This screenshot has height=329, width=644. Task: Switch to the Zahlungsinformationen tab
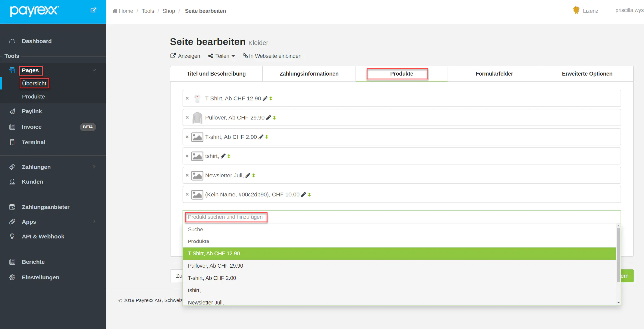pyautogui.click(x=309, y=74)
